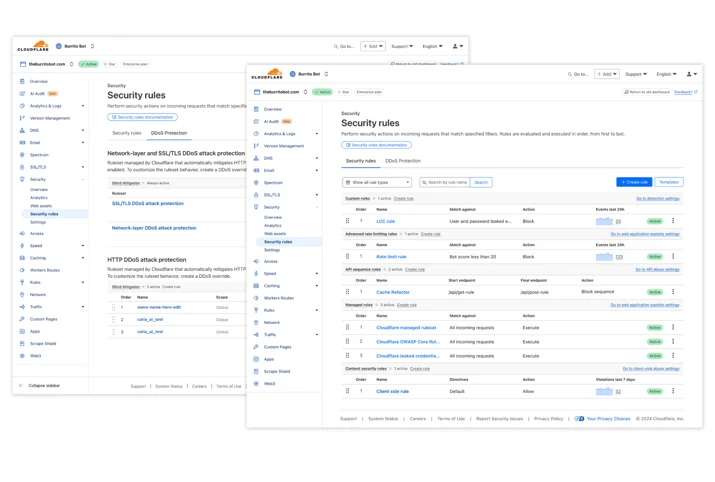Expand the Caching section in front window sidebar
The height and width of the screenshot is (482, 715).
(317, 286)
